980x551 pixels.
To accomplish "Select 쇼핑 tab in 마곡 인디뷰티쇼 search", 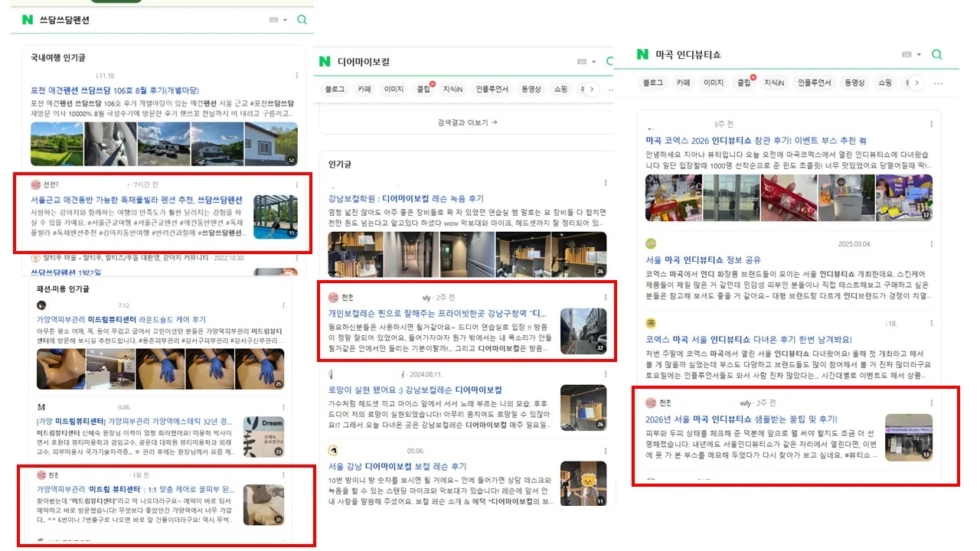I will [x=885, y=83].
